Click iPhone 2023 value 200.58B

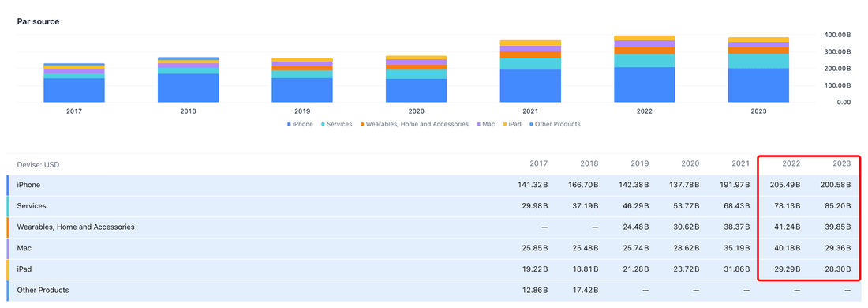(x=836, y=185)
